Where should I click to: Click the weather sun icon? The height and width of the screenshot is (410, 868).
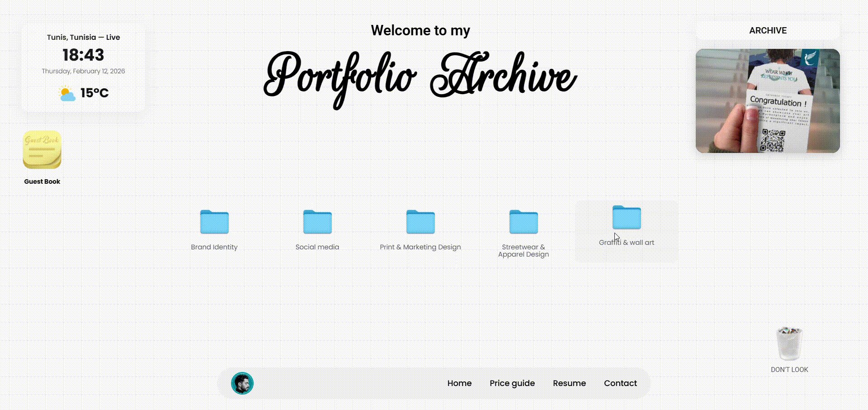coord(66,93)
